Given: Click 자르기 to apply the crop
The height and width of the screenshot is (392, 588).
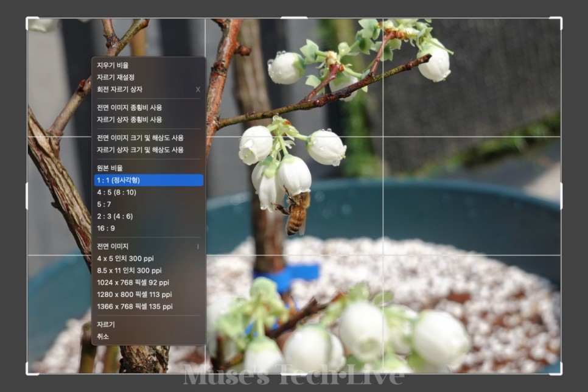Looking at the screenshot, I should pyautogui.click(x=149, y=324).
